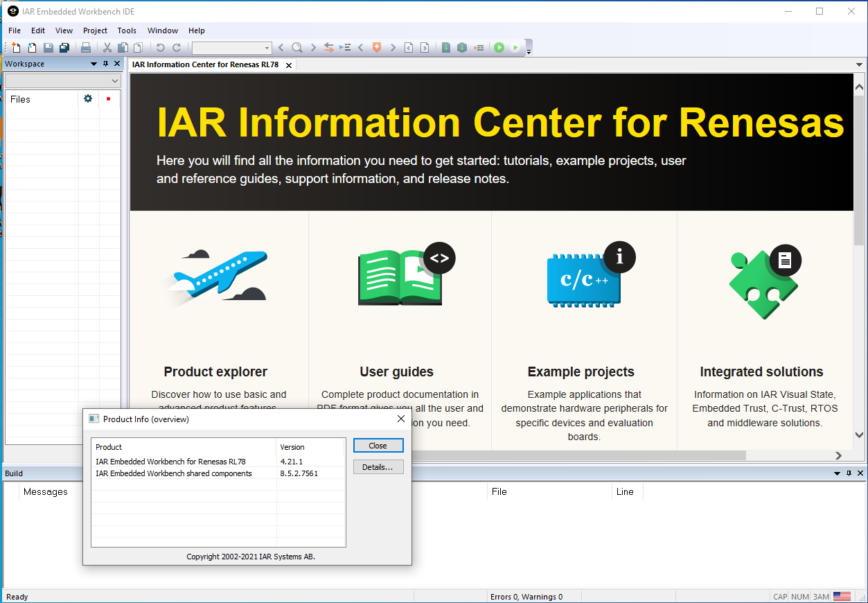Click the Make build icon
This screenshot has height=603, width=868.
click(x=462, y=47)
